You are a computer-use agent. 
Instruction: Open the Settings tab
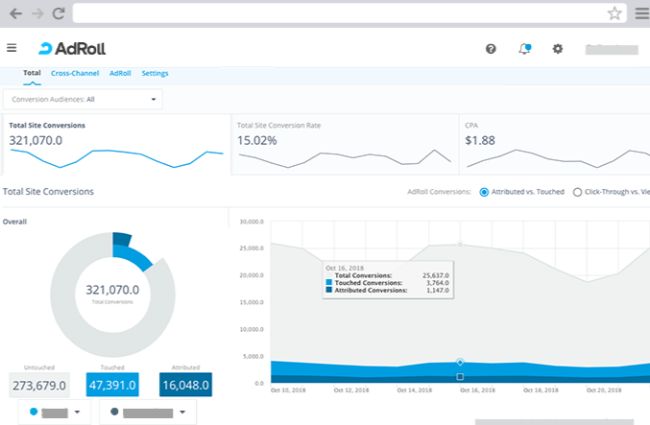(x=155, y=73)
